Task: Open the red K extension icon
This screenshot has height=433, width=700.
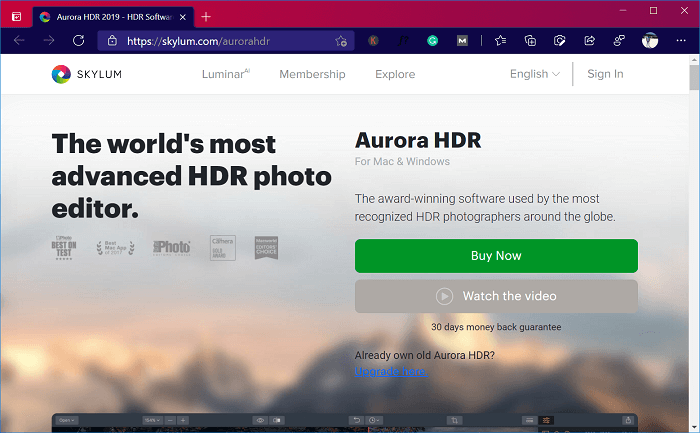Action: pyautogui.click(x=373, y=41)
